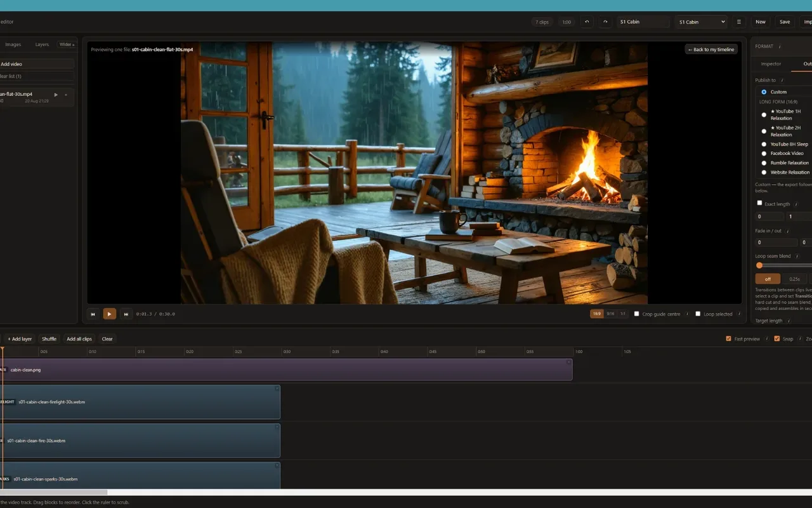The image size is (812, 508).
Task: Show the info tip next to Fast preview
Action: pyautogui.click(x=766, y=339)
